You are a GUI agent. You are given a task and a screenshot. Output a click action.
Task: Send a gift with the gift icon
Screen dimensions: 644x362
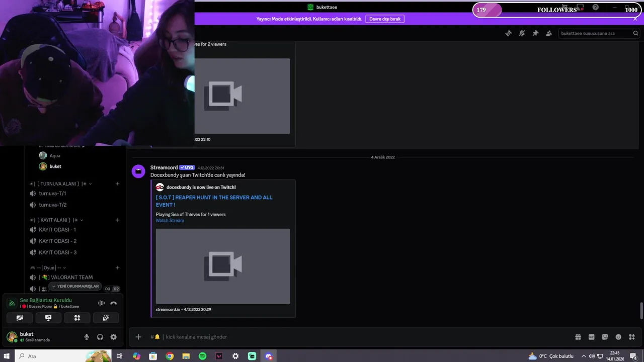(x=578, y=337)
